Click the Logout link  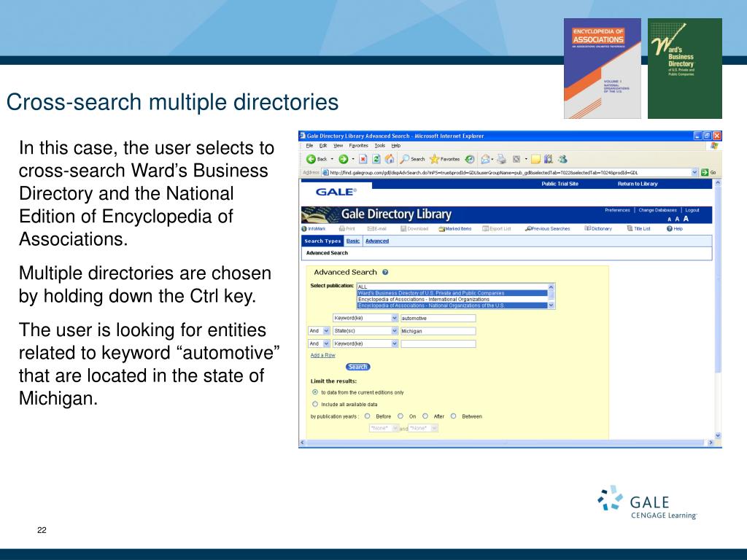pyautogui.click(x=692, y=210)
